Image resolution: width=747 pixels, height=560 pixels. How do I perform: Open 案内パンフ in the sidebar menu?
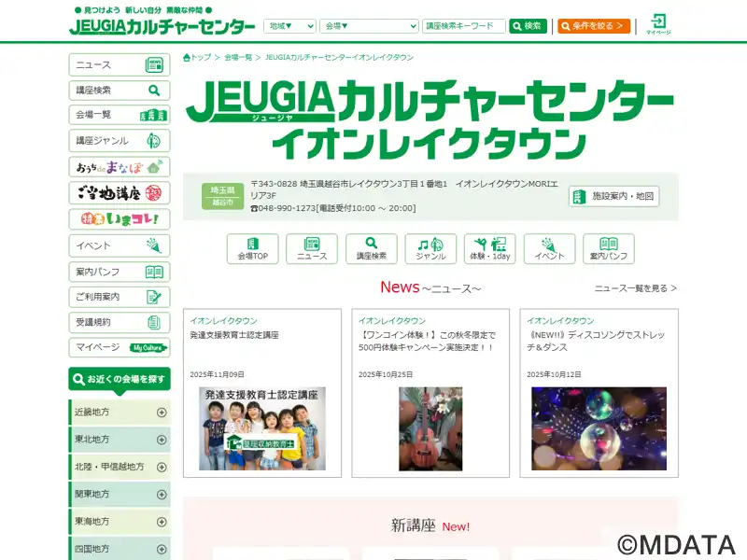click(120, 272)
